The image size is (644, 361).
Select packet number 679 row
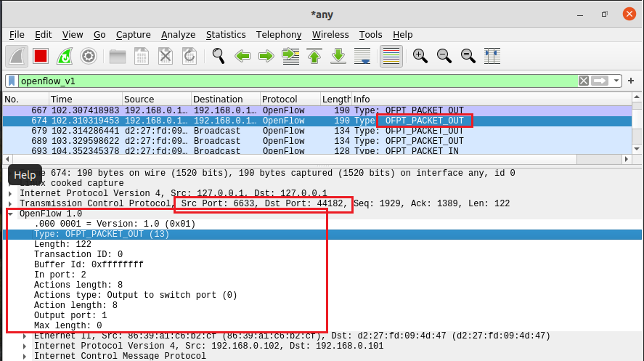pyautogui.click(x=317, y=131)
